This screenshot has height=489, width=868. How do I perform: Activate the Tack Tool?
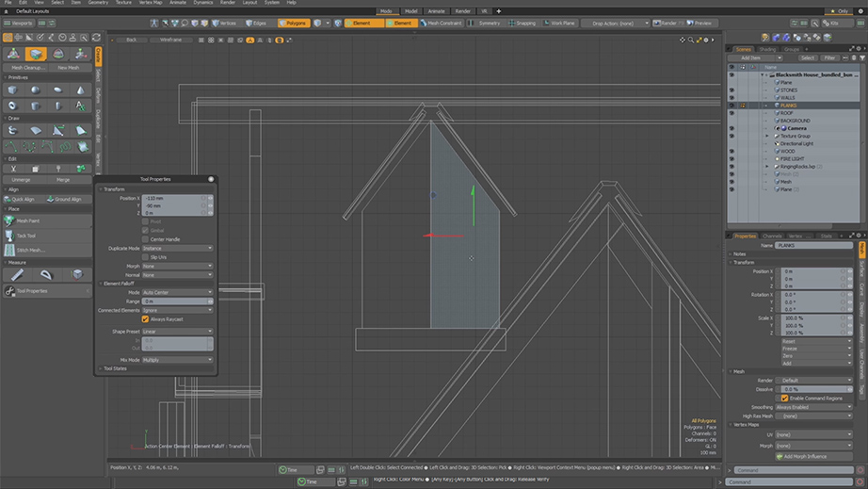26,236
